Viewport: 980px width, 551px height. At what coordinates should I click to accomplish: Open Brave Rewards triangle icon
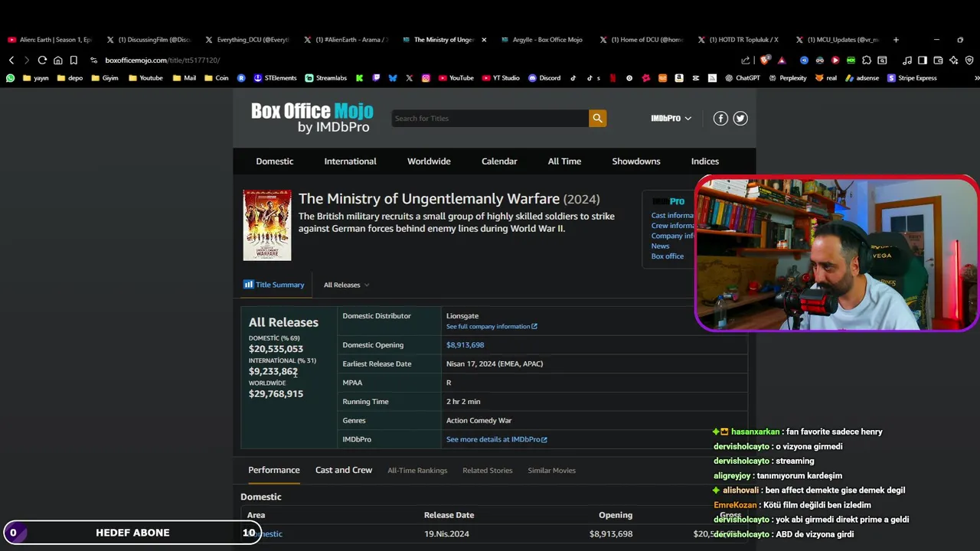pyautogui.click(x=782, y=60)
